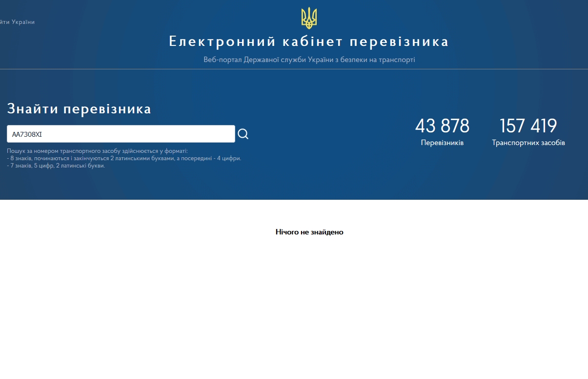
Task: Click the 'Перевізників' label under the counter
Action: (442, 143)
